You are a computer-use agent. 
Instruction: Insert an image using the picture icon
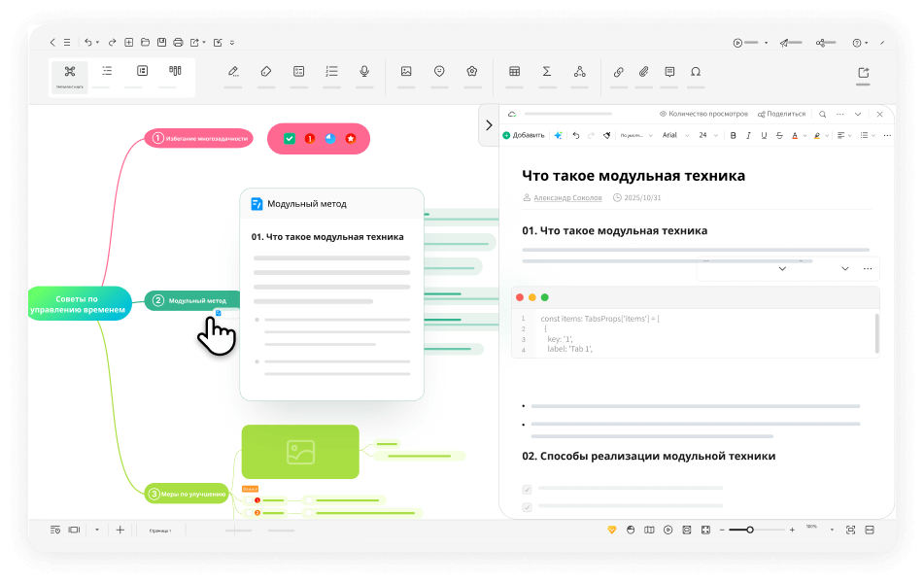[x=407, y=72]
